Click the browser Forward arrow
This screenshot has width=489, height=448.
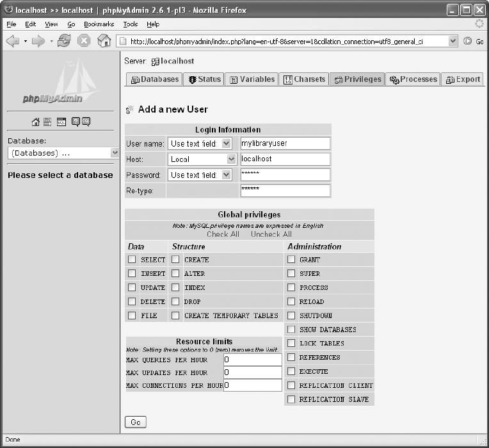[x=38, y=41]
